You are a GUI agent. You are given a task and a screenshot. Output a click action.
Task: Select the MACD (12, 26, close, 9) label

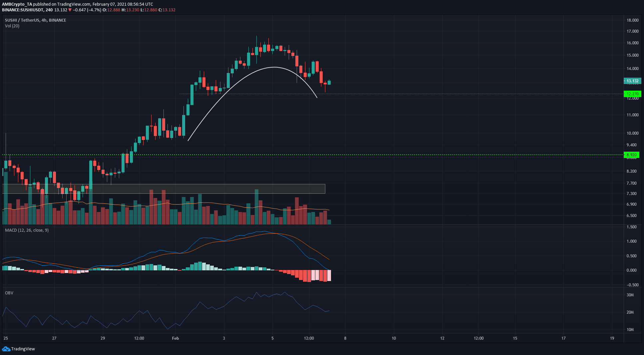tap(27, 230)
